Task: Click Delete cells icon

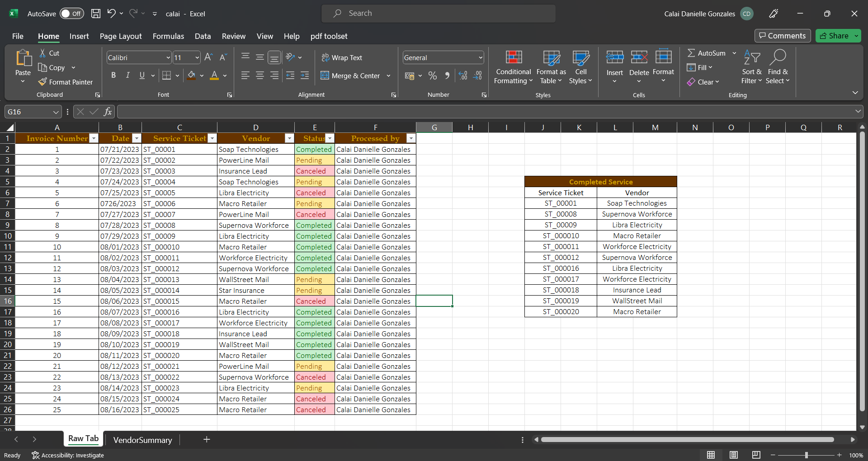Action: point(639,57)
